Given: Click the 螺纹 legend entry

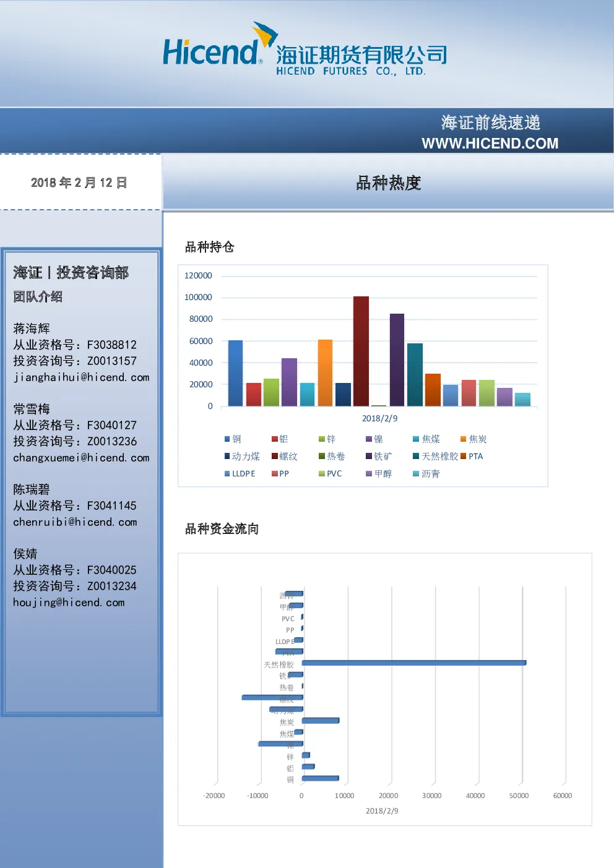Looking at the screenshot, I should 285,457.
